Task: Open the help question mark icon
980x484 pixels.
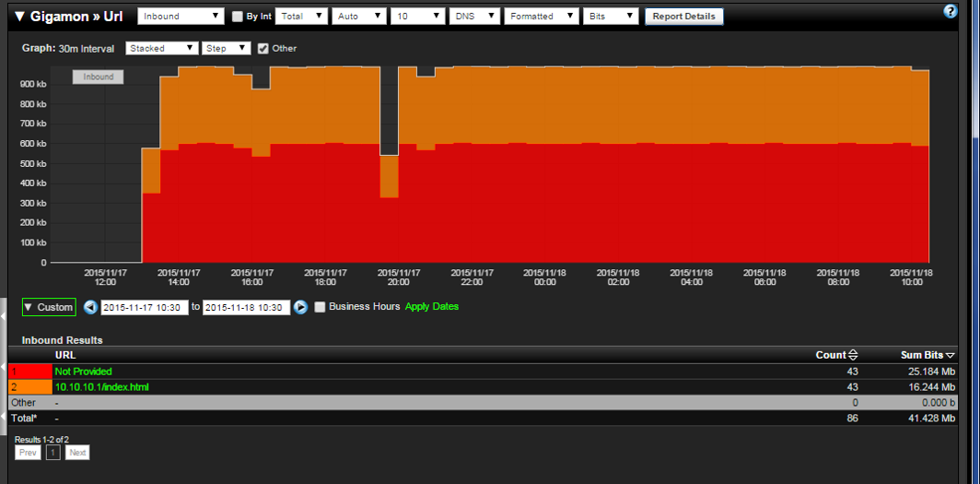Action: tap(950, 11)
